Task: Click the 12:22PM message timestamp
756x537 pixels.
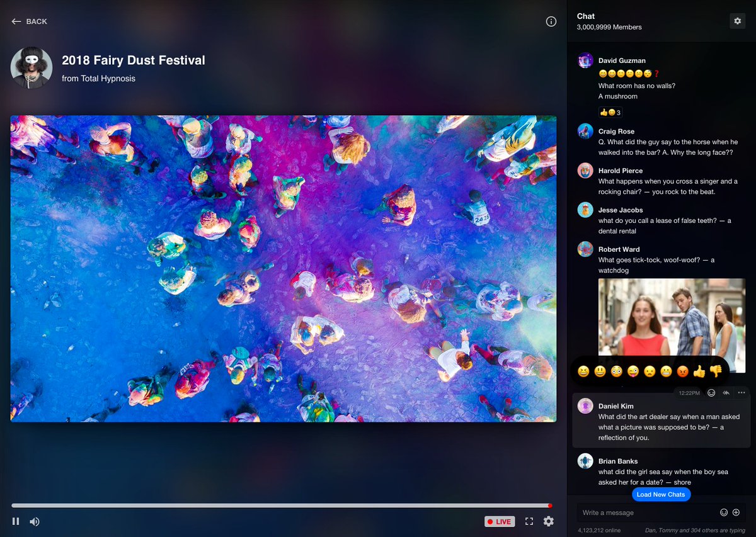Action: click(x=689, y=393)
